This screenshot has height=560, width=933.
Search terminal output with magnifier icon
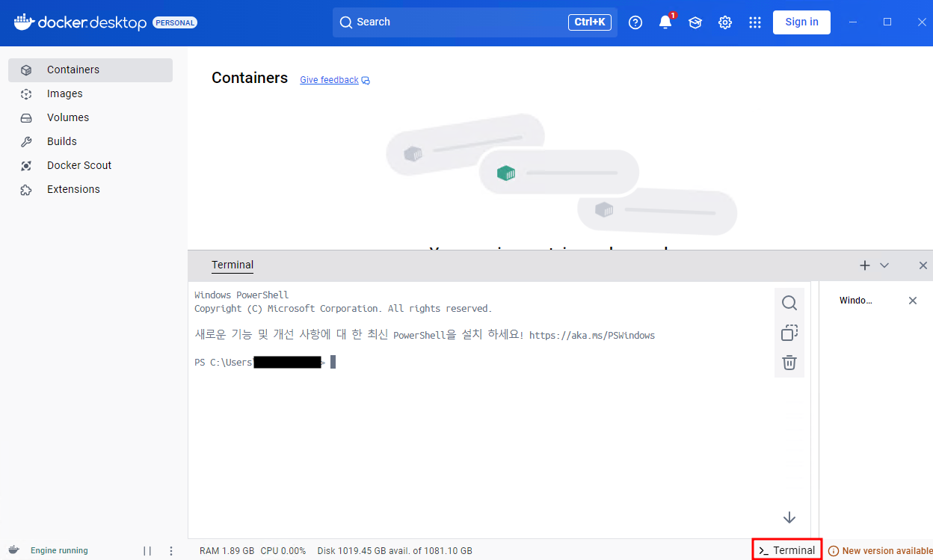pyautogui.click(x=789, y=303)
